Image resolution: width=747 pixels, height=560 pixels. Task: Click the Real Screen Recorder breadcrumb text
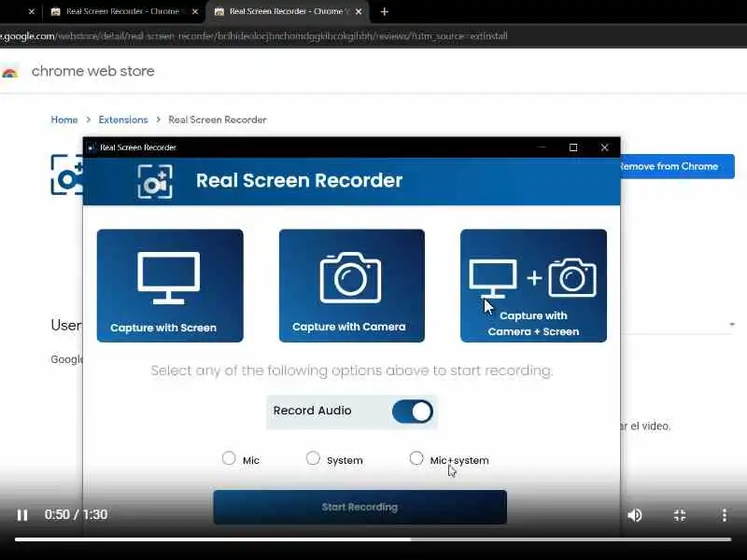point(218,119)
